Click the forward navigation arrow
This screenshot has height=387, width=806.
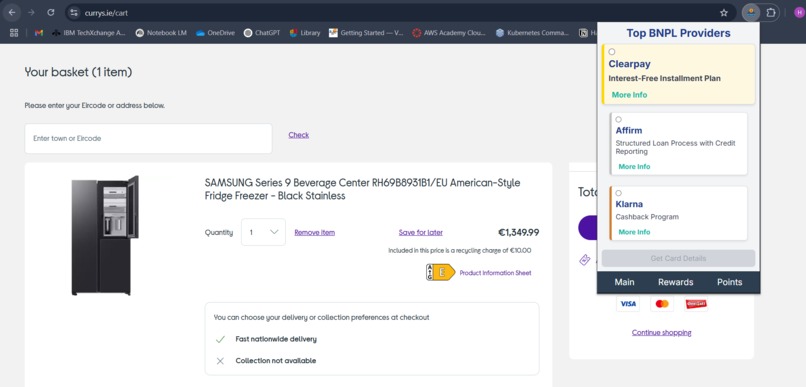tap(31, 12)
